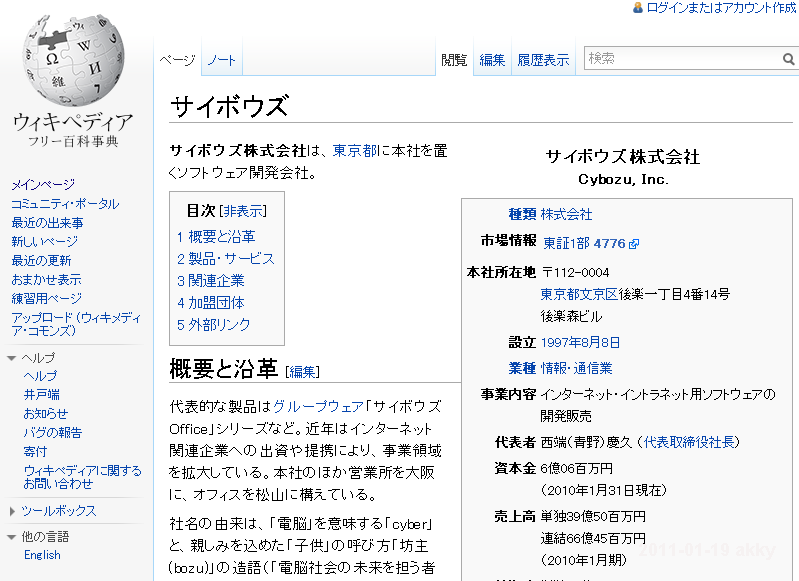The width and height of the screenshot is (799, 581).
Task: Select the 閲覧 tab
Action: coord(454,60)
